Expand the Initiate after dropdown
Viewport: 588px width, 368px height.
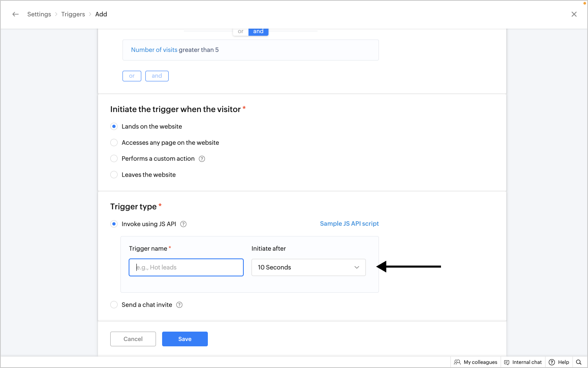coord(309,267)
